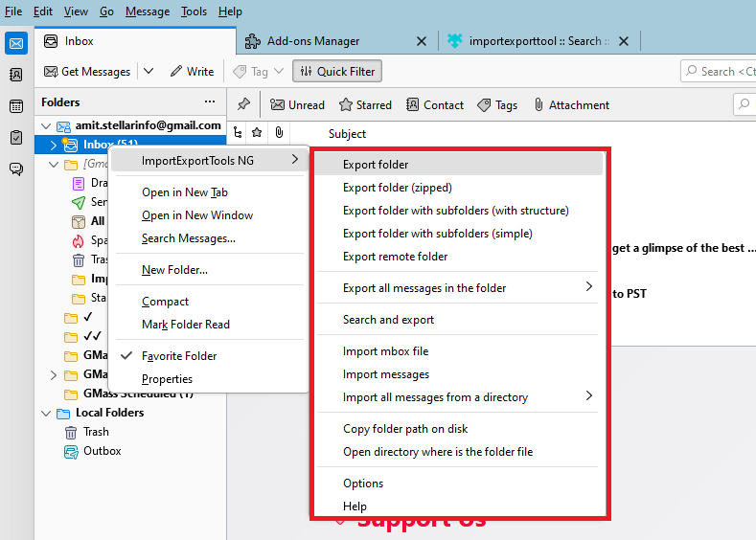Expand Import all messages from a directory
756x540 pixels.
[x=459, y=397]
